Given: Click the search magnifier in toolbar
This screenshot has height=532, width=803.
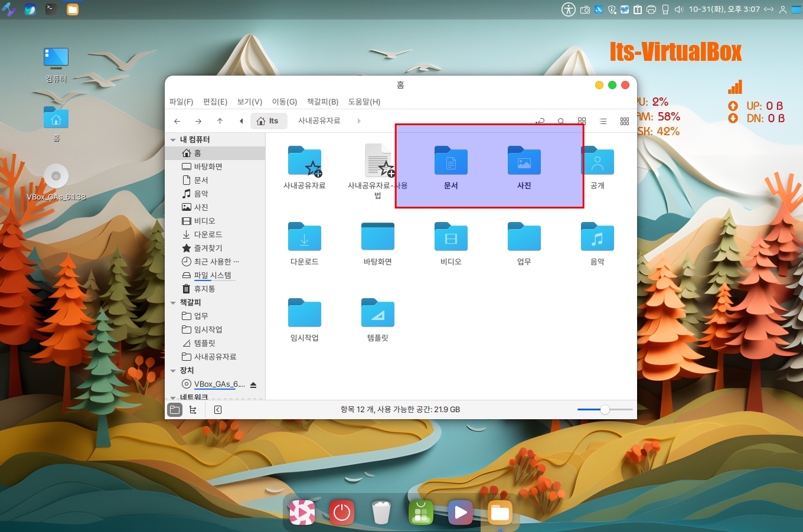Looking at the screenshot, I should 561,121.
